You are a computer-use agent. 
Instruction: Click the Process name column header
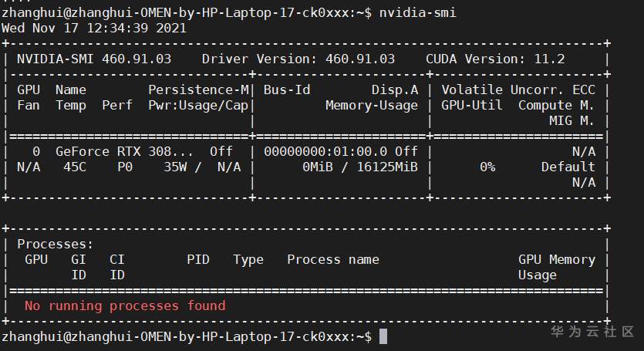[x=332, y=259]
